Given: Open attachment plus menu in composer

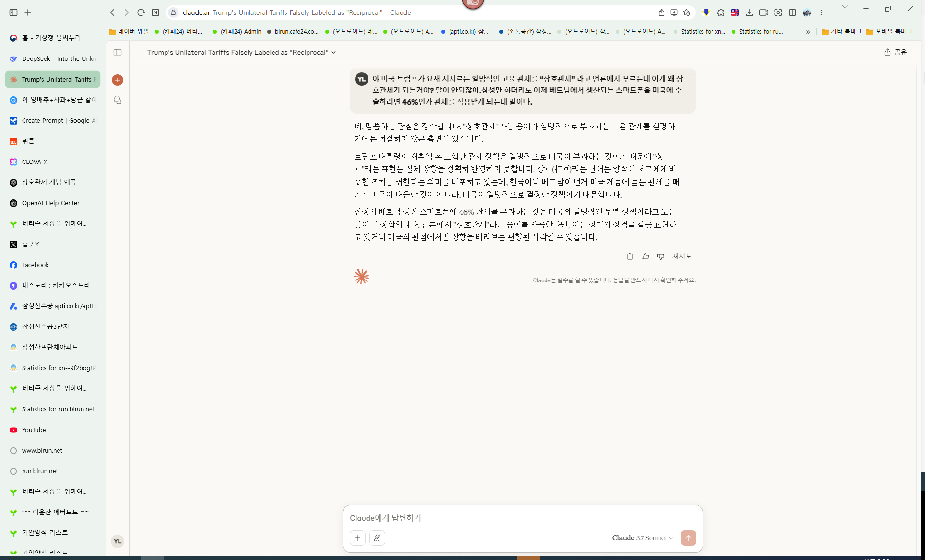Looking at the screenshot, I should pyautogui.click(x=357, y=538).
